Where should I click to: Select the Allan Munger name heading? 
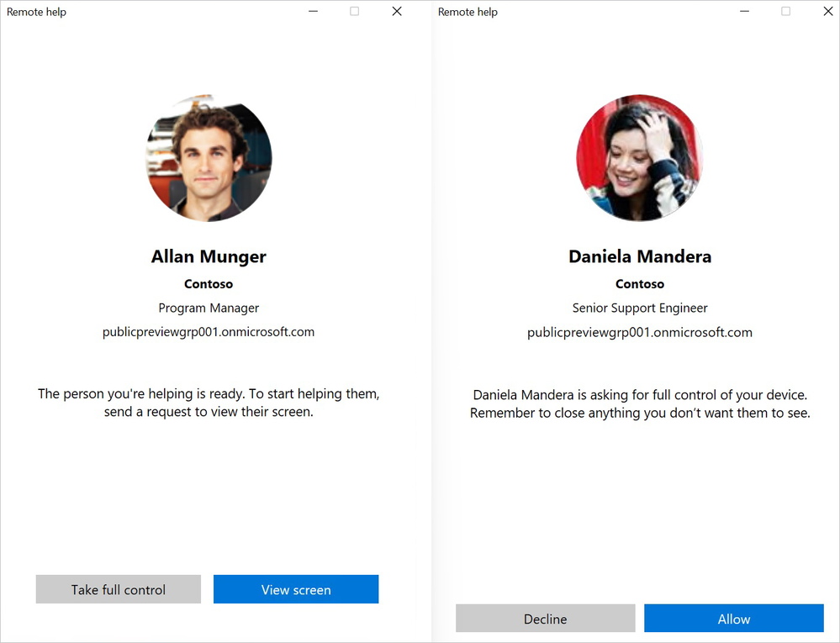(x=209, y=256)
